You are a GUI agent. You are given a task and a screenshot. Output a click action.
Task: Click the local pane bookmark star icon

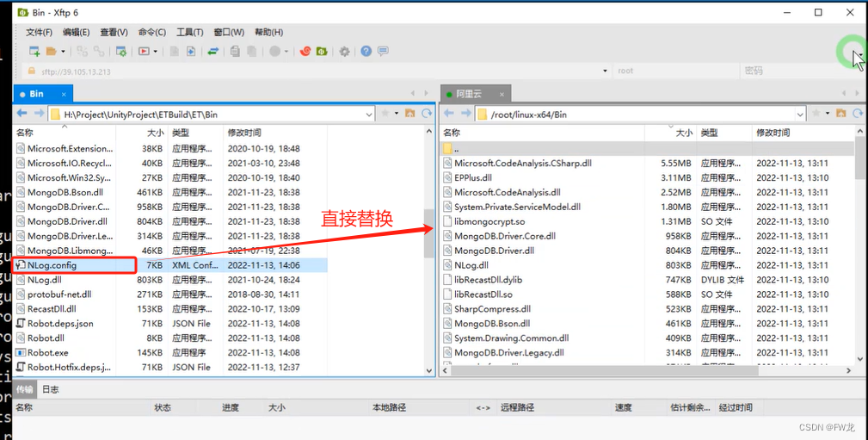(x=385, y=114)
